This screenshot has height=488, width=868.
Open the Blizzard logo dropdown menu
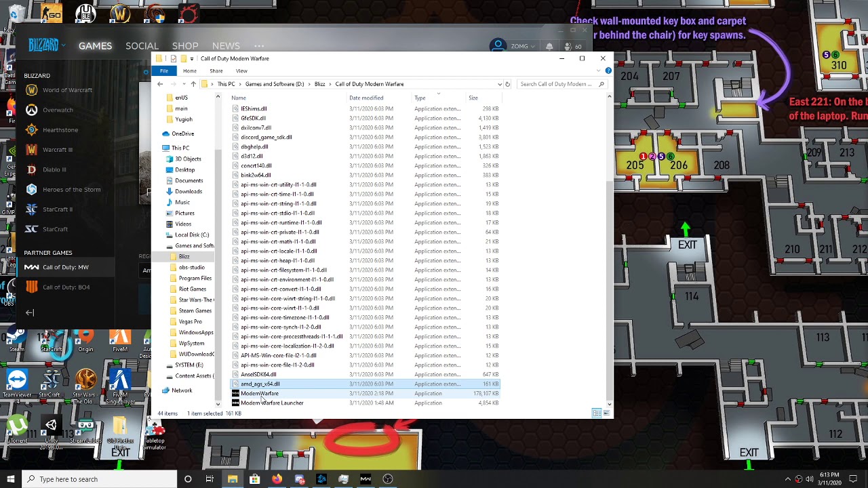pyautogui.click(x=47, y=45)
